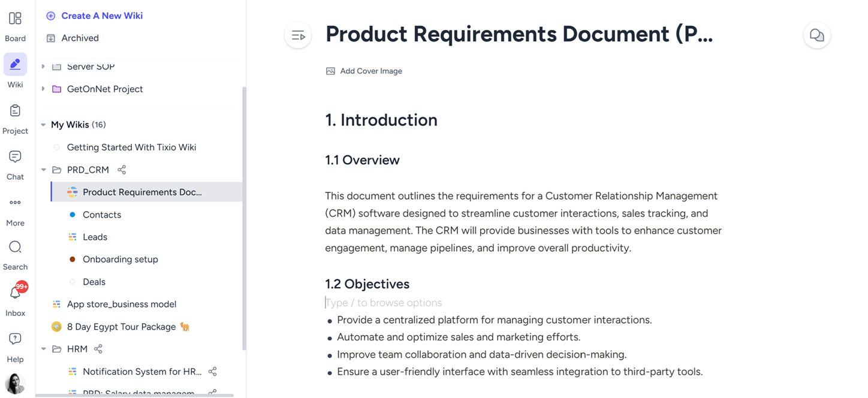Open the Contacts wiki page
868x398 pixels.
(x=102, y=214)
